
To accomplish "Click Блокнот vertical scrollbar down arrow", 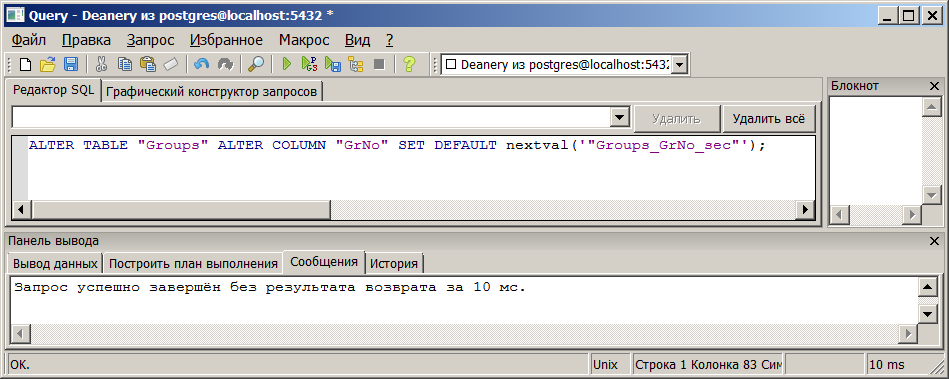I will pyautogui.click(x=931, y=195).
